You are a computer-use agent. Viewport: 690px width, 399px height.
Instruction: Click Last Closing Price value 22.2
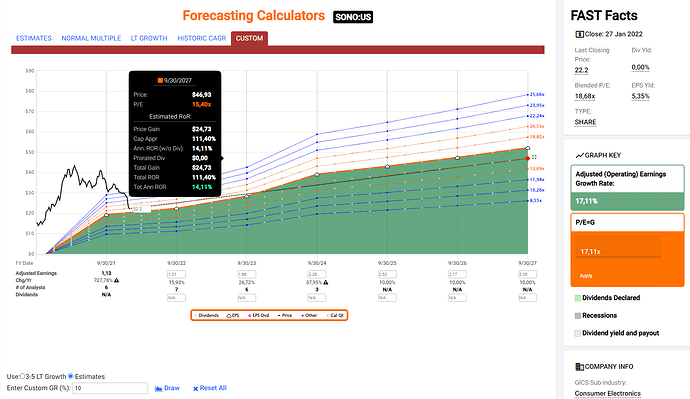click(581, 70)
